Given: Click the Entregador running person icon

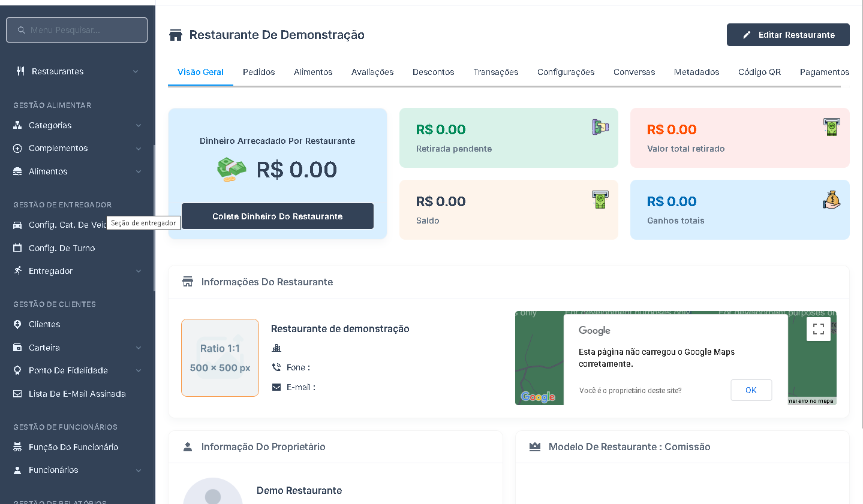Looking at the screenshot, I should (x=17, y=271).
